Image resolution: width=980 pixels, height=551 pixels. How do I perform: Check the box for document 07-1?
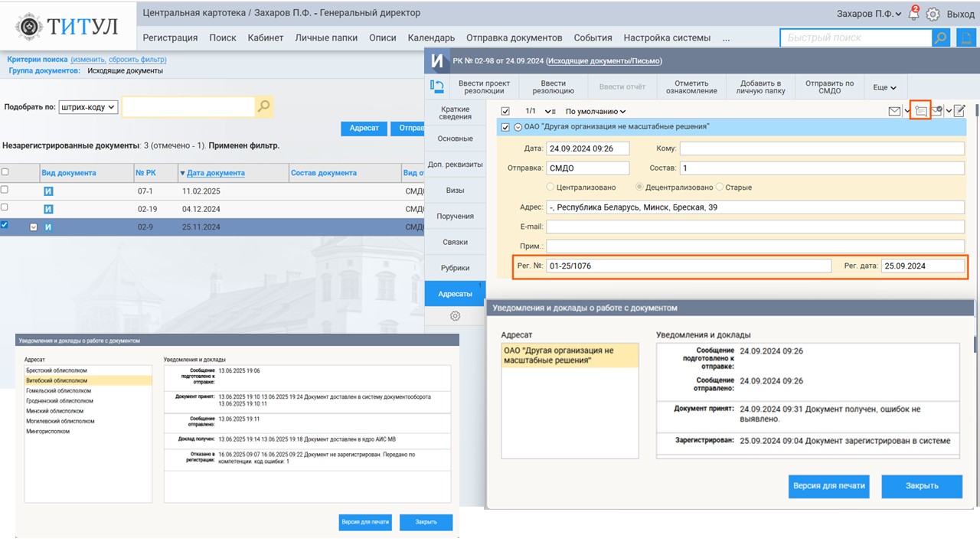(5, 190)
